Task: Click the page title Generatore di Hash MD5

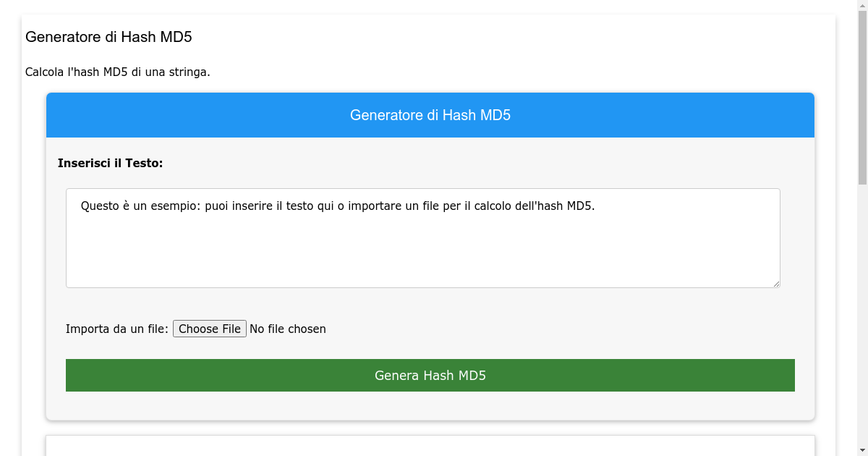Action: (x=108, y=37)
